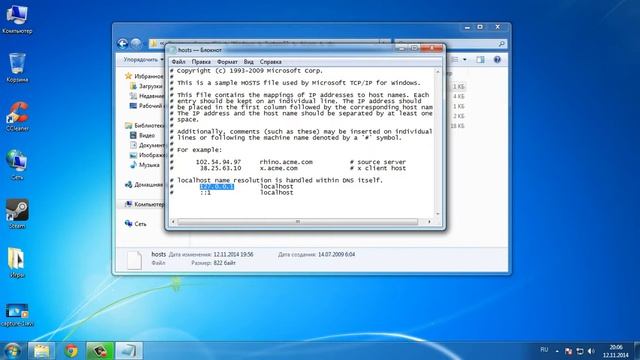Click the network tray icon
The width and height of the screenshot is (640, 360).
click(580, 351)
